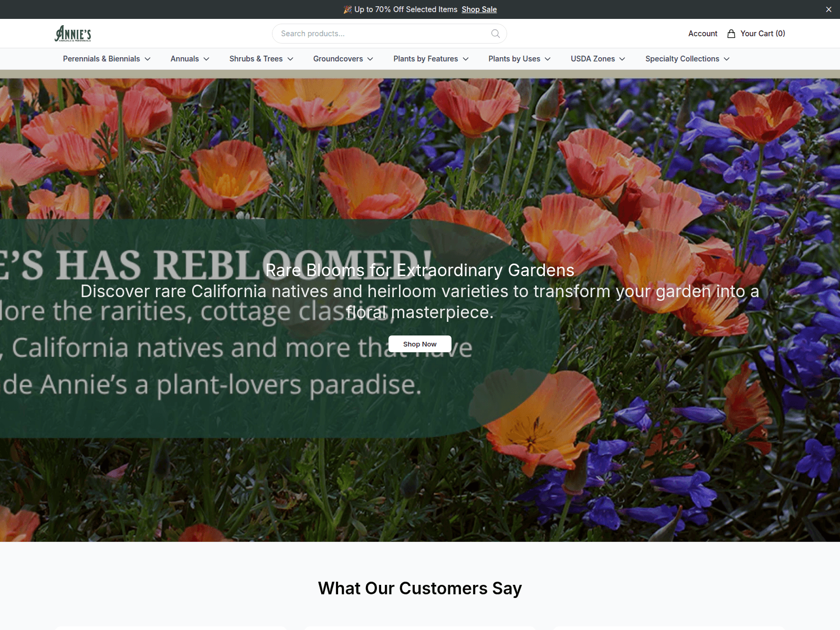Open the Annuals menu
Screen dimensions: 840x630
click(190, 59)
